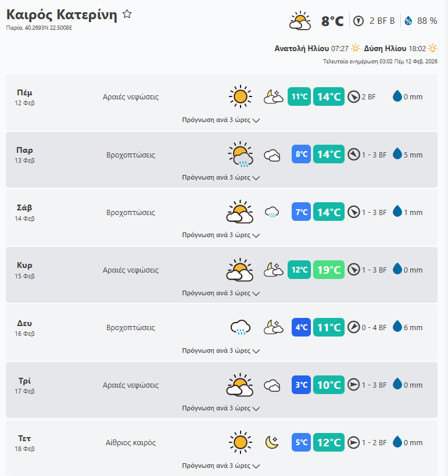The image size is (448, 476).
Task: Click the current weather partly-cloudy icon beside 8°C
Action: pyautogui.click(x=300, y=21)
